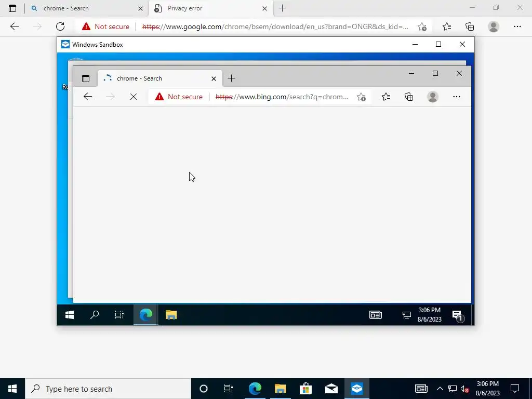Viewport: 532px width, 399px height.
Task: Go back in Sandbox Edge browser
Action: point(87,97)
